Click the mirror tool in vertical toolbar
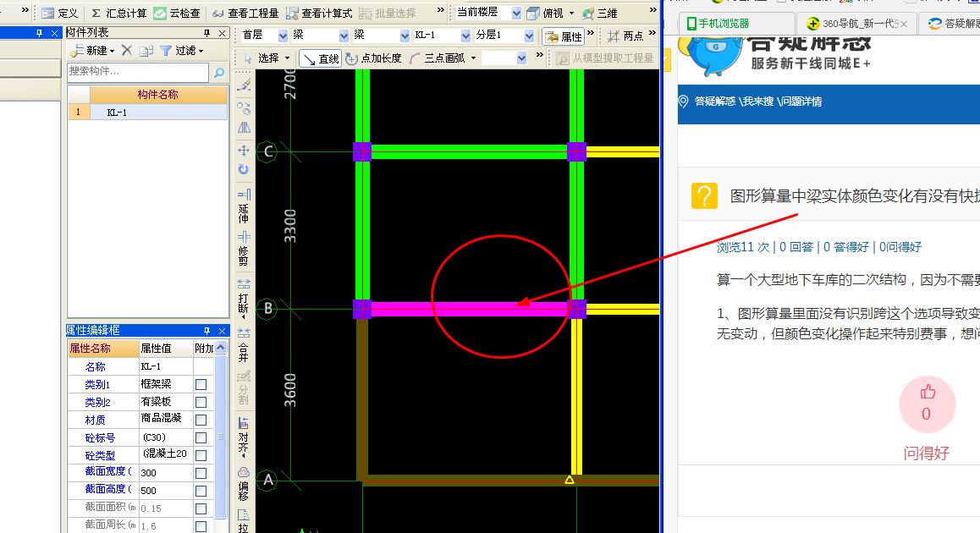Screen dimensions: 980x533 [x=244, y=128]
